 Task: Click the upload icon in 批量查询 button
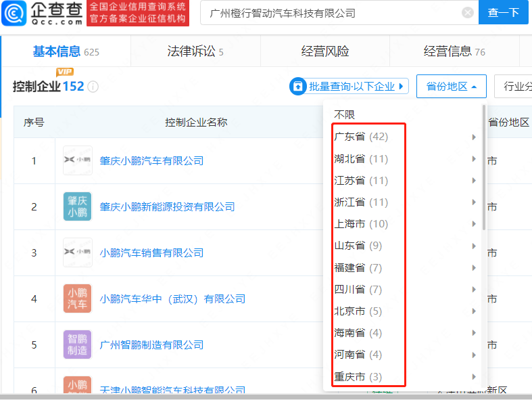[x=298, y=87]
